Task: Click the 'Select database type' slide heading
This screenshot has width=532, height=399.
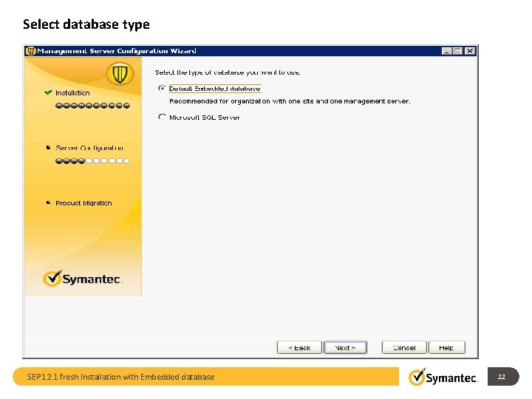Action: click(x=86, y=24)
